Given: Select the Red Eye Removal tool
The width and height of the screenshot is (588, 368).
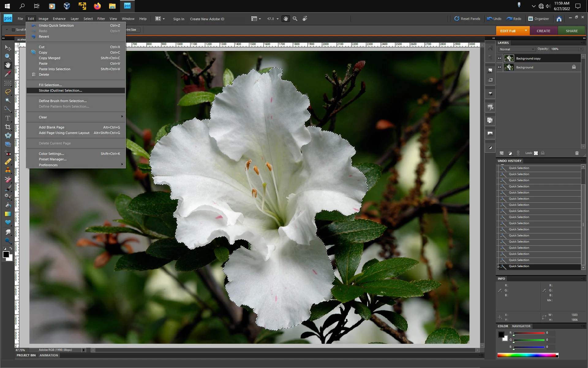Looking at the screenshot, I should pos(8,153).
